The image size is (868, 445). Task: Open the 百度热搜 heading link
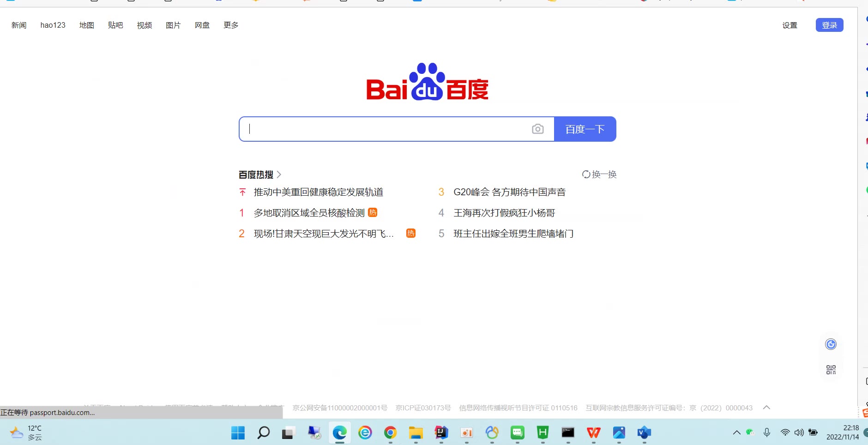[x=256, y=174]
